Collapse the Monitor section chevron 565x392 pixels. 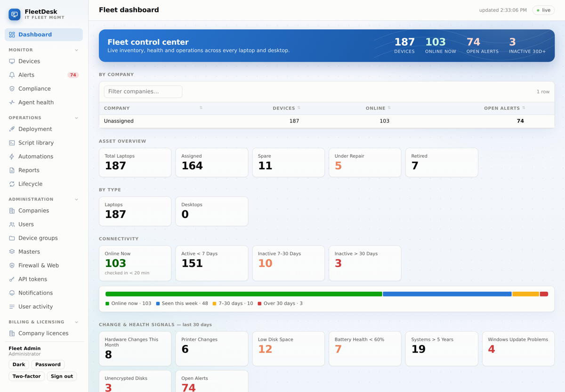[x=77, y=50]
